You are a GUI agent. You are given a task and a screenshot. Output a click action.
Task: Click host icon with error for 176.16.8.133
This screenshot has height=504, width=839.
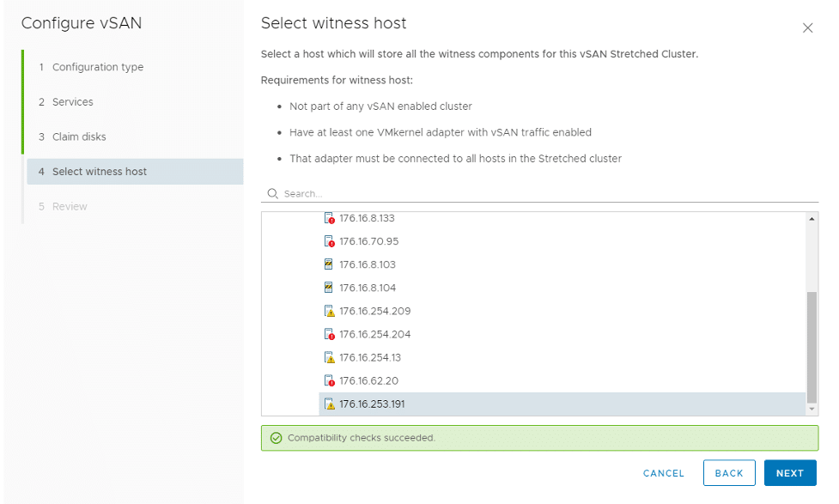point(329,218)
